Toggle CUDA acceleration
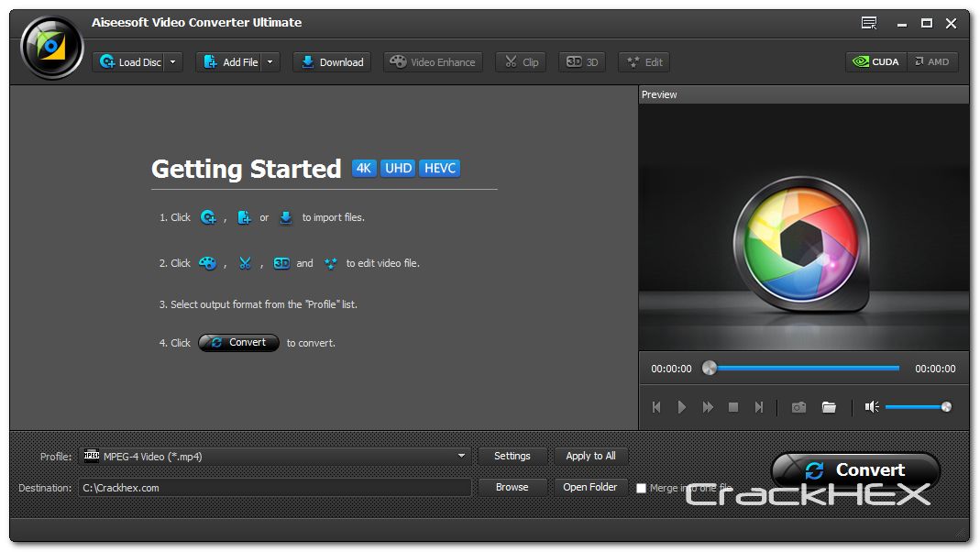Screen dimensions: 980x552 click(875, 62)
